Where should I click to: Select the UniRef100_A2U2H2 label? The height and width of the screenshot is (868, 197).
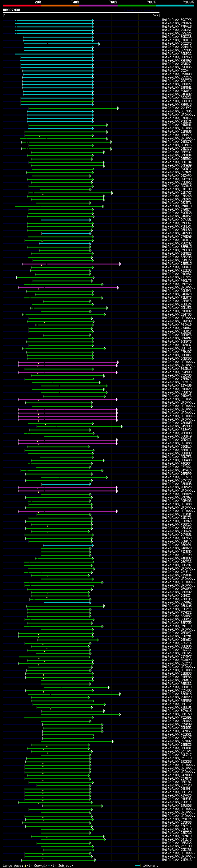176,243
